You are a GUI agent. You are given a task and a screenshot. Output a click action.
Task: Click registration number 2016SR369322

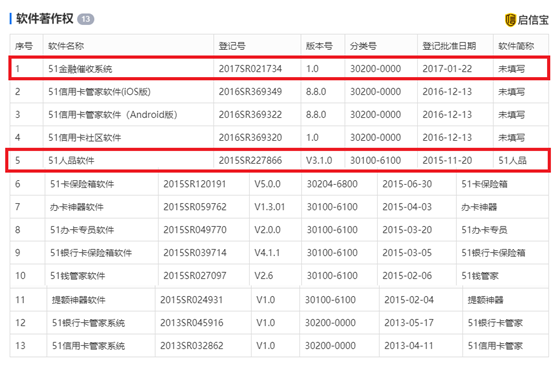(x=250, y=115)
